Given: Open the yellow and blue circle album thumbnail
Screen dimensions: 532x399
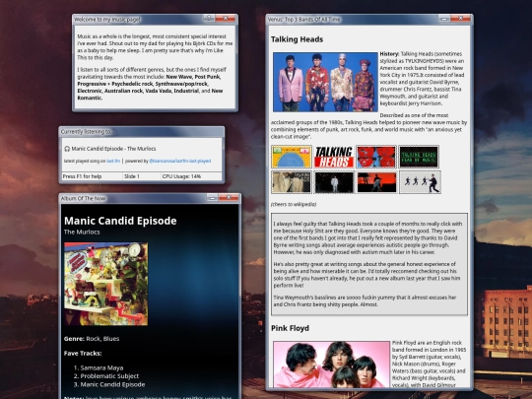Looking at the screenshot, I should click(x=292, y=157).
